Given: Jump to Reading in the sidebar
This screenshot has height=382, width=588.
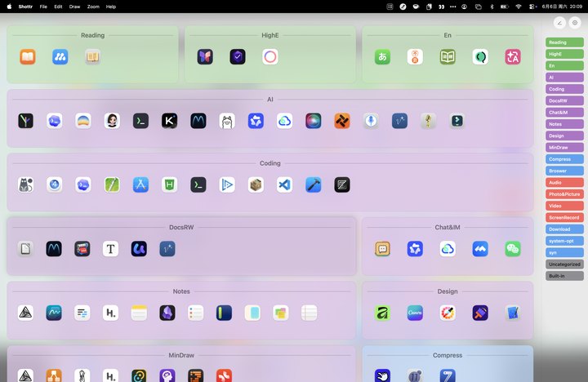Looking at the screenshot, I should pyautogui.click(x=564, y=42).
